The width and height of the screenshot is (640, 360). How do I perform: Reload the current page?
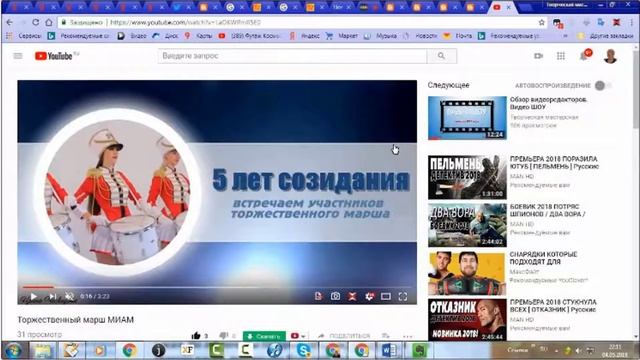pyautogui.click(x=36, y=22)
